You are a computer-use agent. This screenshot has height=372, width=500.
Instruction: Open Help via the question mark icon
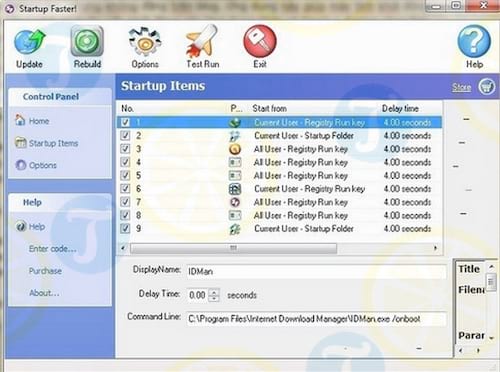pyautogui.click(x=474, y=42)
